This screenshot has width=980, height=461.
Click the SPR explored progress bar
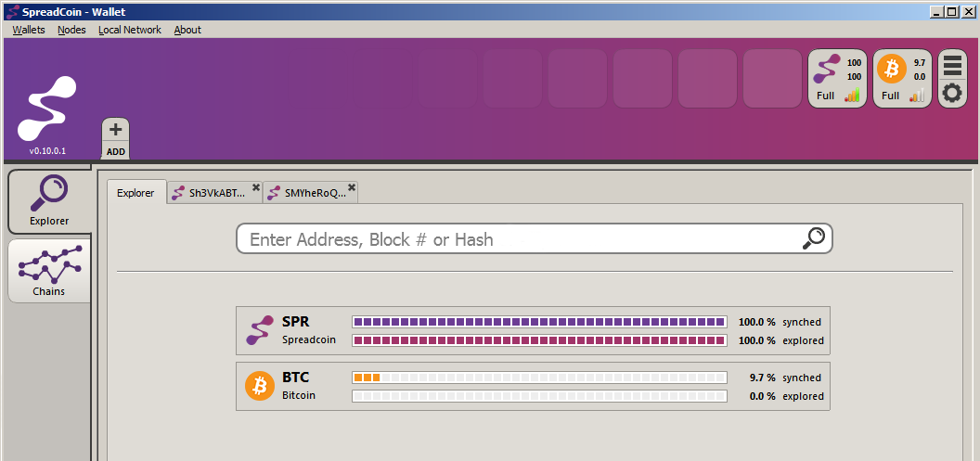pos(539,340)
